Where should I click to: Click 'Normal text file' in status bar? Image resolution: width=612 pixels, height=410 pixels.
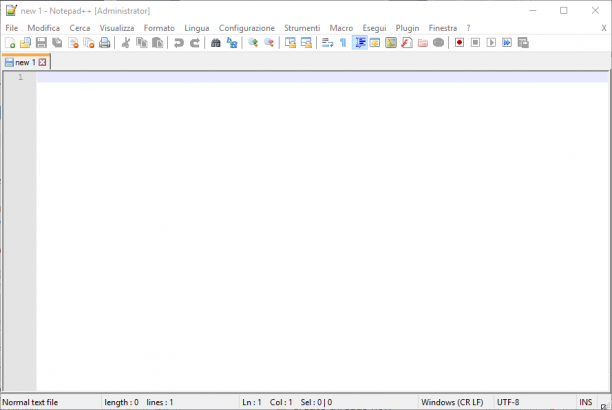[x=30, y=402]
